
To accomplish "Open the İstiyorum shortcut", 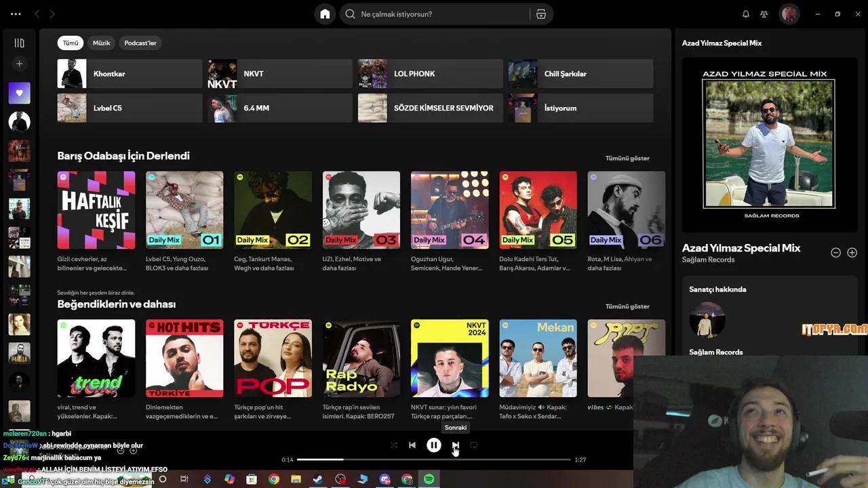I will tap(580, 108).
